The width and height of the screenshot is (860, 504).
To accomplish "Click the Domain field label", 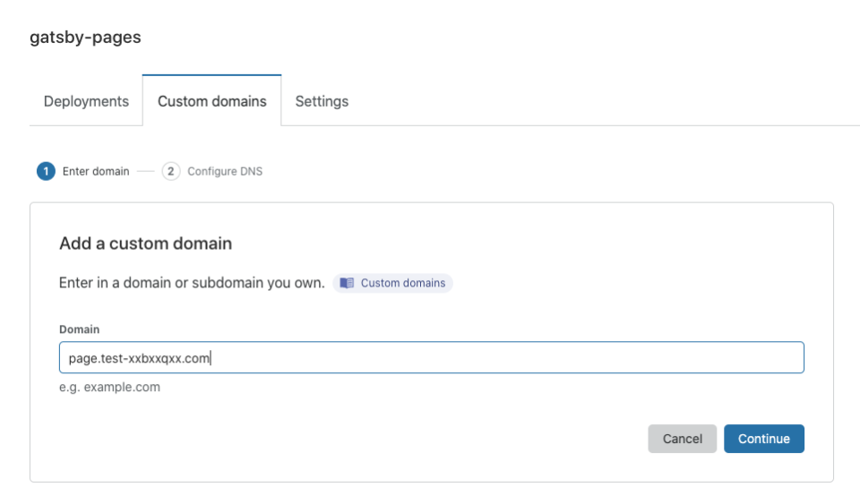I will (79, 329).
